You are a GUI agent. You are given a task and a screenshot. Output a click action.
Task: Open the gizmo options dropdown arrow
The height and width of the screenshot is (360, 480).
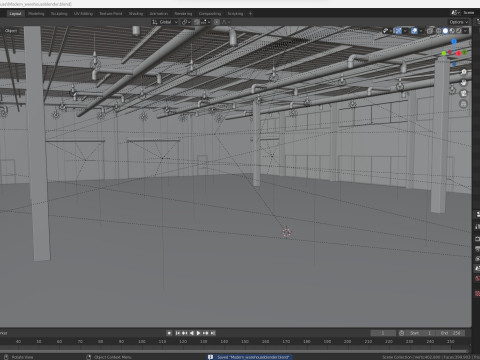405,31
